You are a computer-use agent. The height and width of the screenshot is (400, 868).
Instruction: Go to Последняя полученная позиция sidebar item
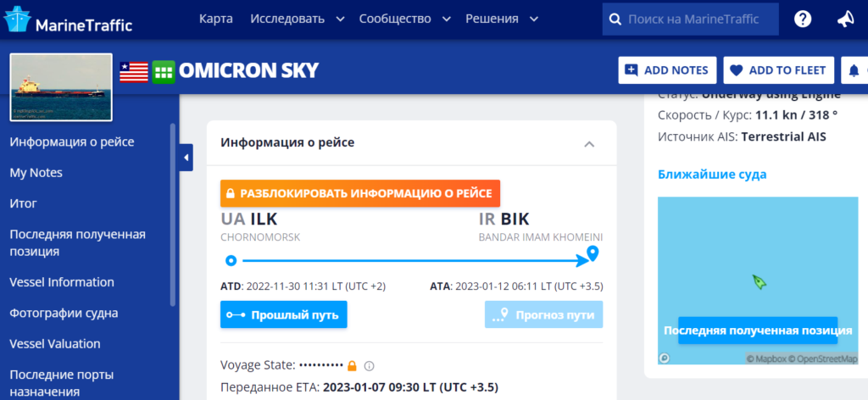77,243
